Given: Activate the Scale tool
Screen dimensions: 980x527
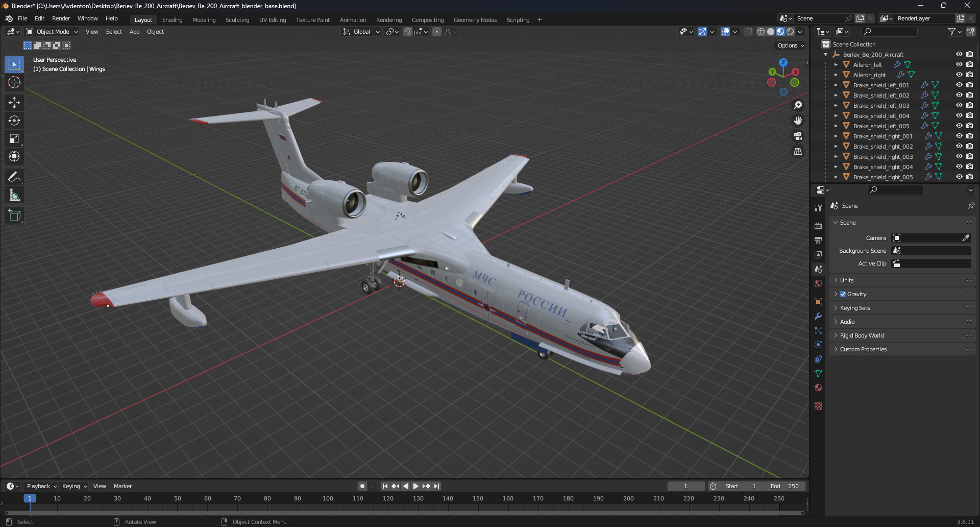Looking at the screenshot, I should 14,138.
